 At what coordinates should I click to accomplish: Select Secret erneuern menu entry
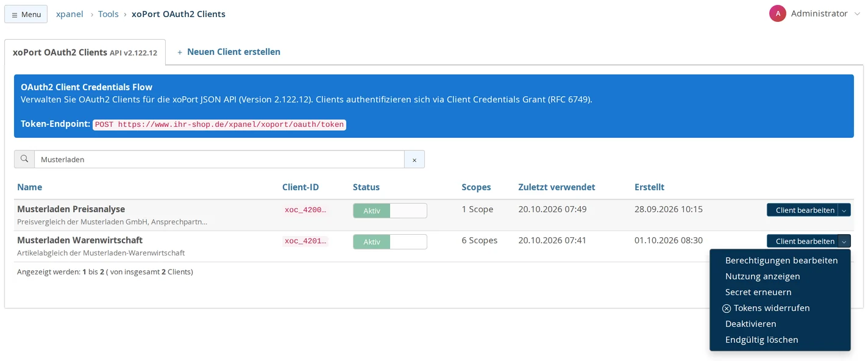pos(780,292)
